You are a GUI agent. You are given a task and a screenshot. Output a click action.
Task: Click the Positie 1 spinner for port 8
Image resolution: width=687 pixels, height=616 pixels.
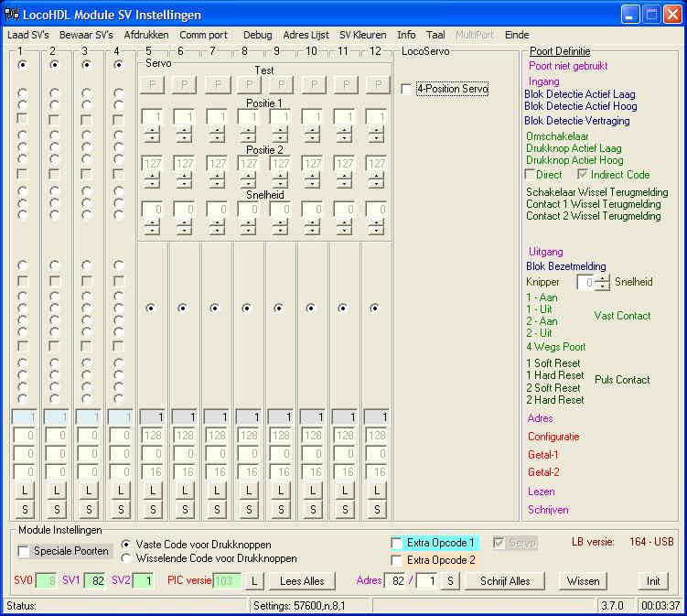[x=249, y=135]
